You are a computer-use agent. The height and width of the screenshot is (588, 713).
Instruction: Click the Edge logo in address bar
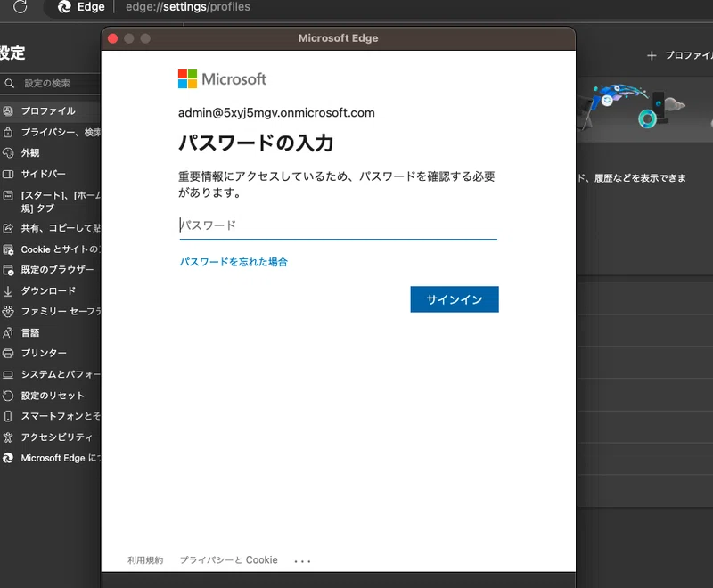64,7
